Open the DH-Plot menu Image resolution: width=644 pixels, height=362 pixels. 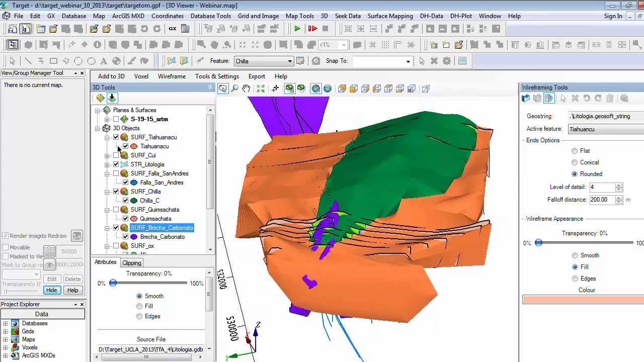coord(461,16)
